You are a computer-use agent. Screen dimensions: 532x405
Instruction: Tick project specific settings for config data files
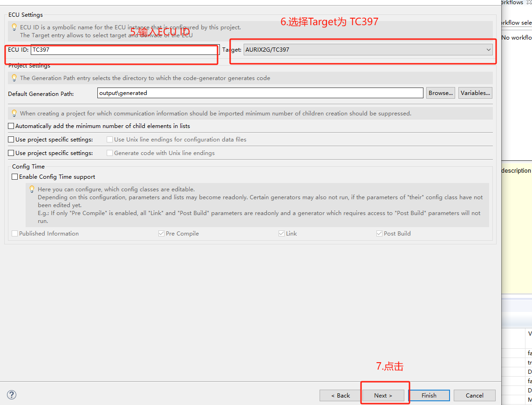11,140
